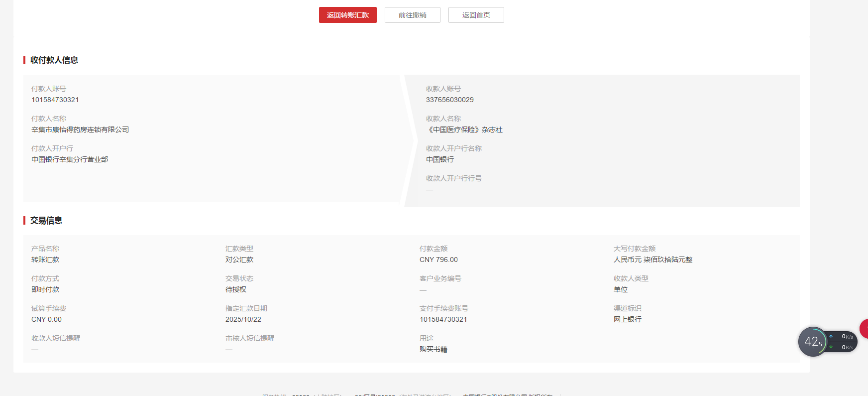Image resolution: width=868 pixels, height=396 pixels.
Task: Open the 前往撤销 revoke page
Action: (x=412, y=15)
